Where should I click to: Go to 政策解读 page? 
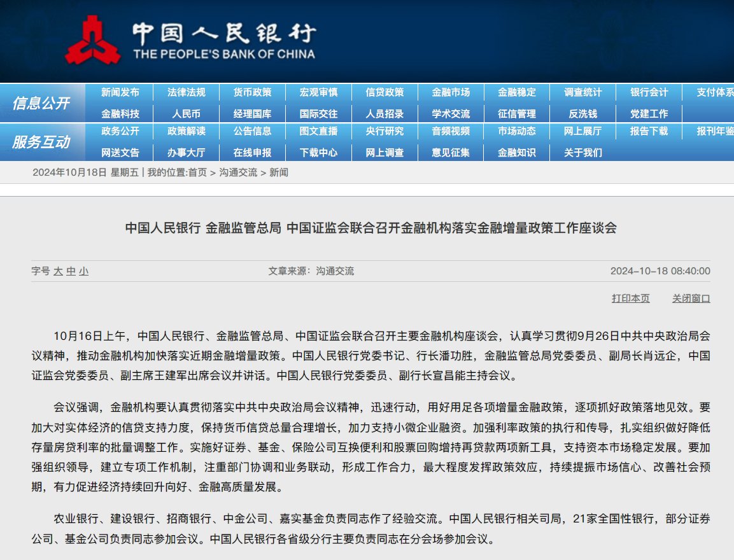187,131
